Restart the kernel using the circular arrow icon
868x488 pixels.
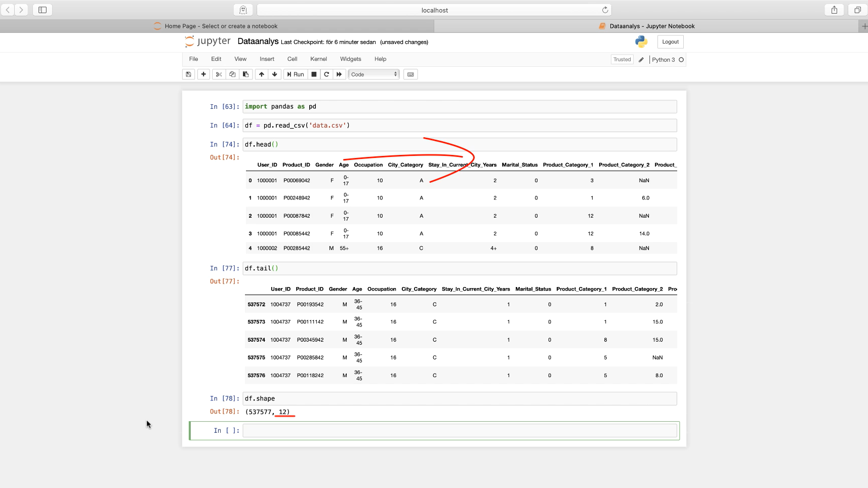(326, 74)
